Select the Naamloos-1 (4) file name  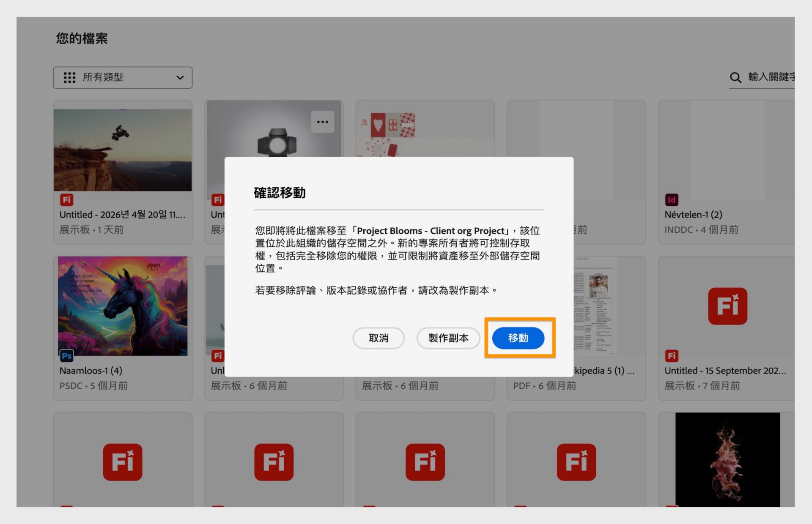91,371
